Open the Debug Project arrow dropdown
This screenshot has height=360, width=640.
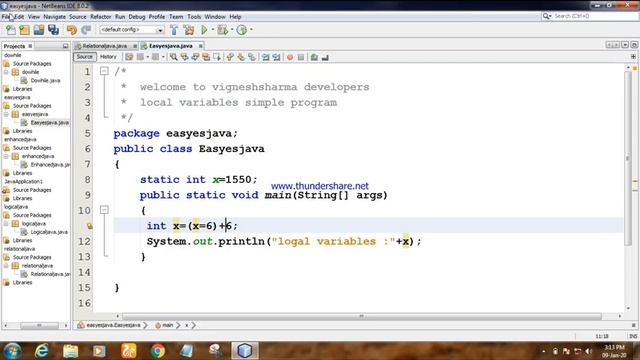(x=232, y=29)
